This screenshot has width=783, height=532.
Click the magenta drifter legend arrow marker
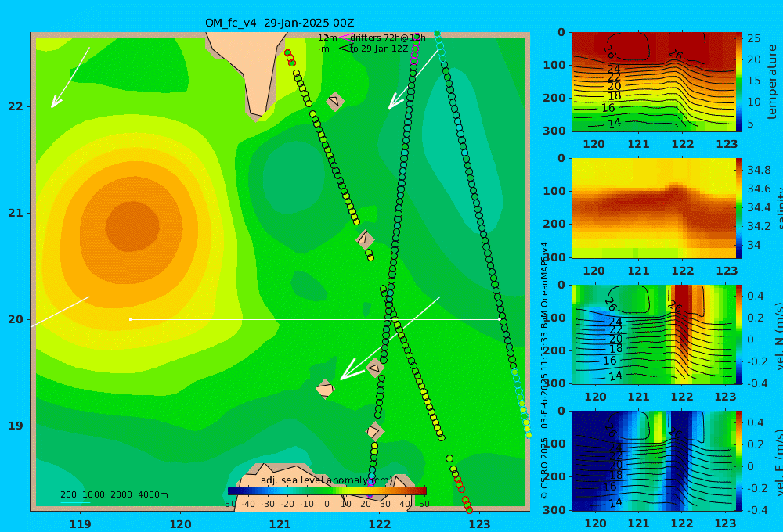point(345,38)
